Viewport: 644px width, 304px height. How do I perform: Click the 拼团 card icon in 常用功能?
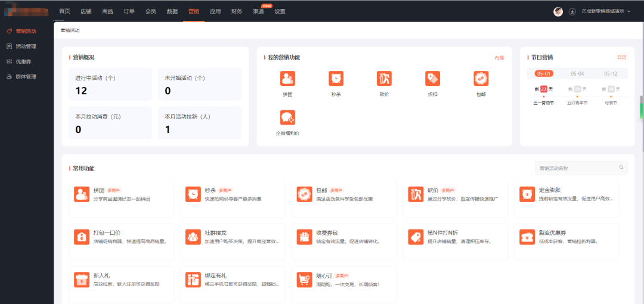(82, 194)
